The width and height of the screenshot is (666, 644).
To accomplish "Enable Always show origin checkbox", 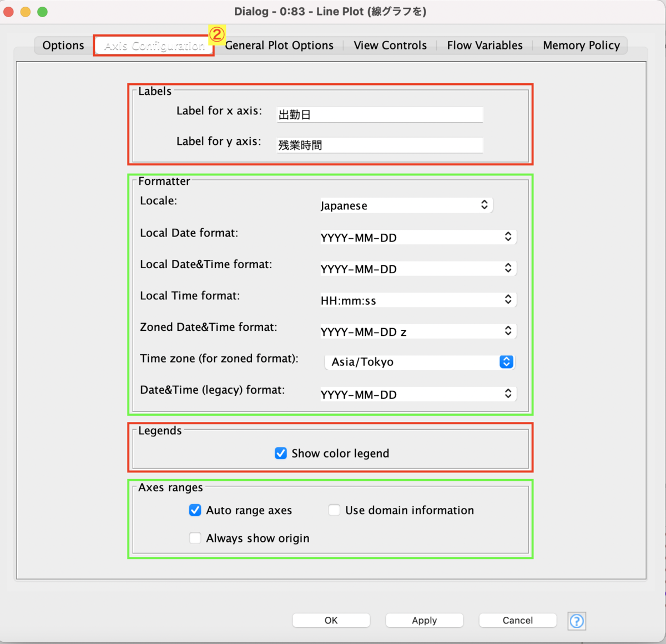I will pos(195,538).
